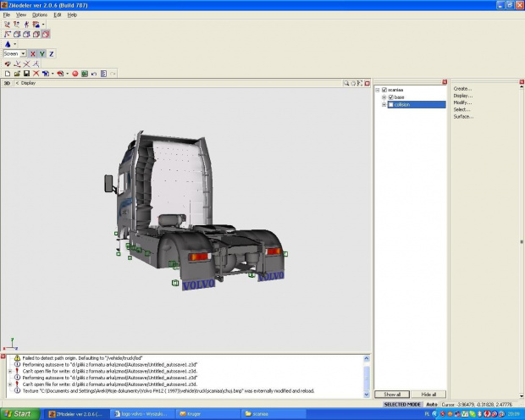Select the vertices editing level icon
Viewport: 525px width, 420px height.
(x=7, y=34)
